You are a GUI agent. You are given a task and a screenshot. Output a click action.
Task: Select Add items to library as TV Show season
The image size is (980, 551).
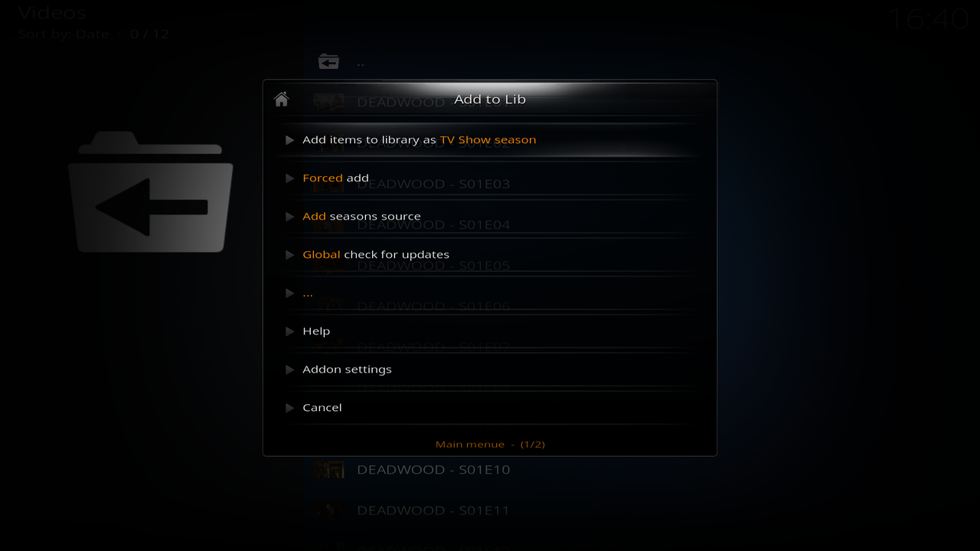[x=490, y=140]
